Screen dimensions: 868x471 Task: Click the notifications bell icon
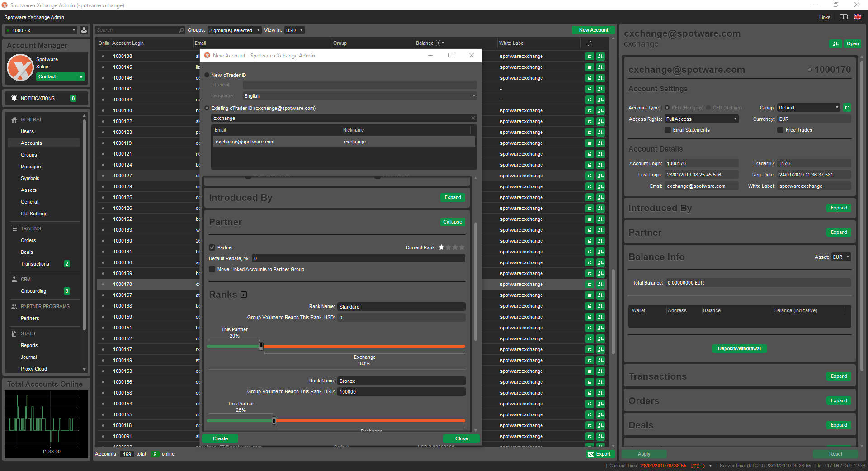[x=14, y=98]
